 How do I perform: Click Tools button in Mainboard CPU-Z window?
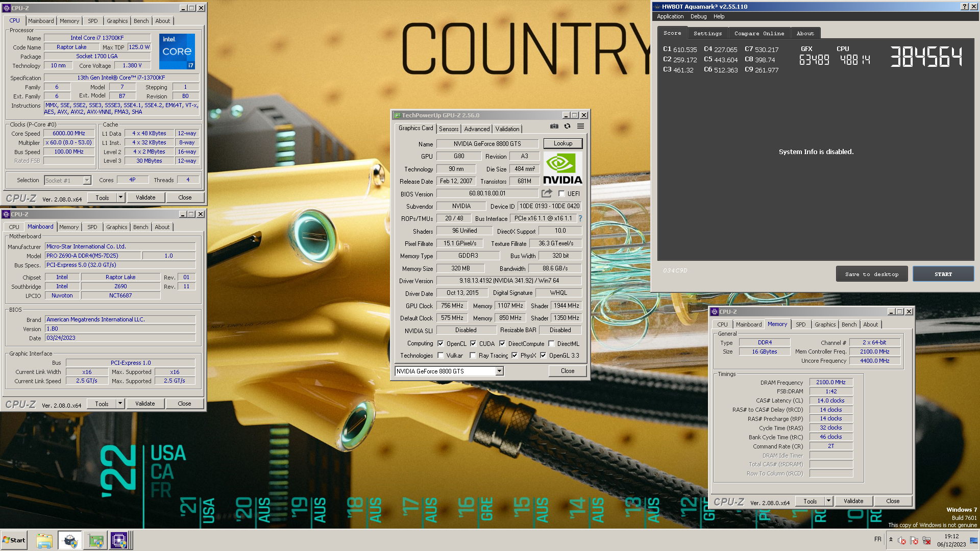point(102,404)
